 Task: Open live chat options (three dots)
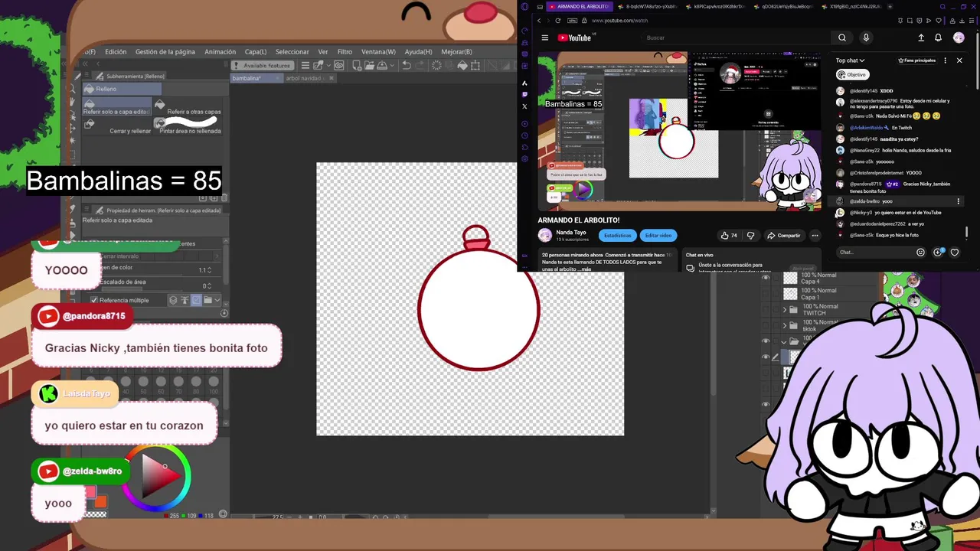(946, 60)
